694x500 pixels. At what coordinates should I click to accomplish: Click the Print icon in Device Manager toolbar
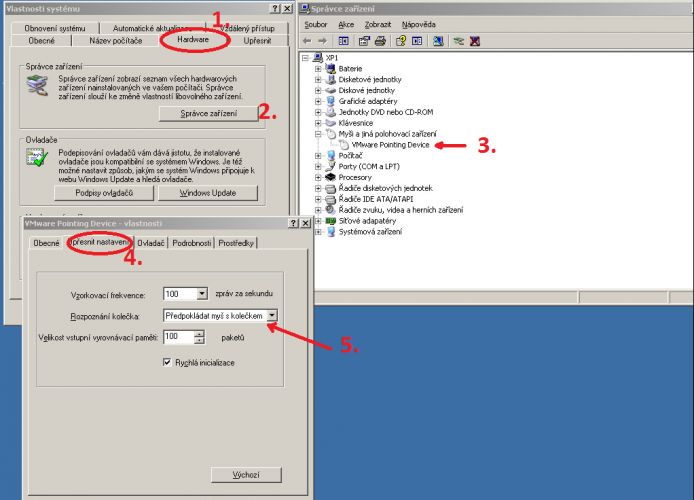pyautogui.click(x=380, y=41)
